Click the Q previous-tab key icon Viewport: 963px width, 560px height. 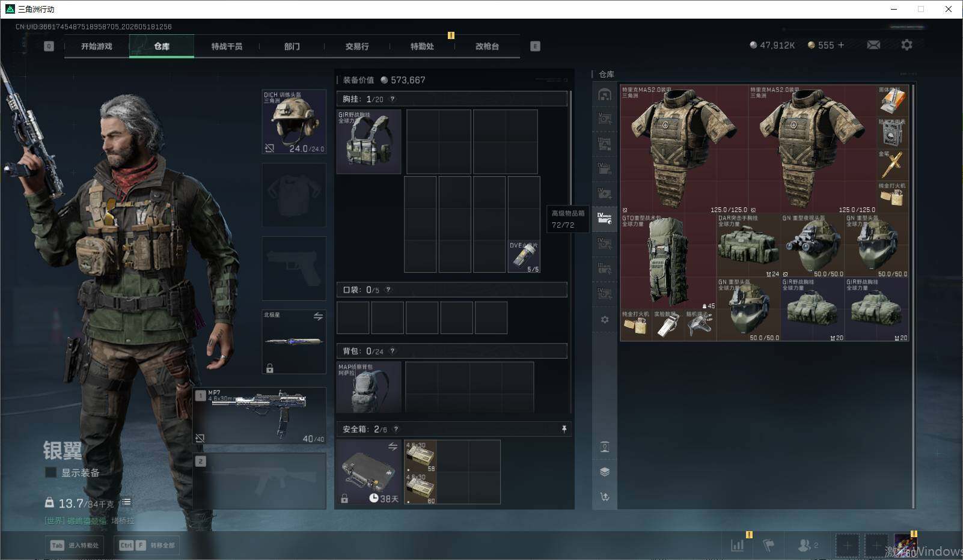point(49,46)
